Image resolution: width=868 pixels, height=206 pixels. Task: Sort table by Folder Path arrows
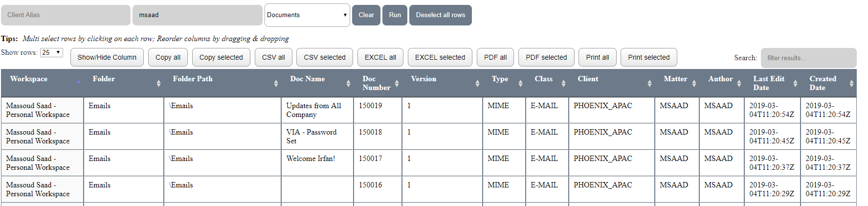pyautogui.click(x=276, y=83)
